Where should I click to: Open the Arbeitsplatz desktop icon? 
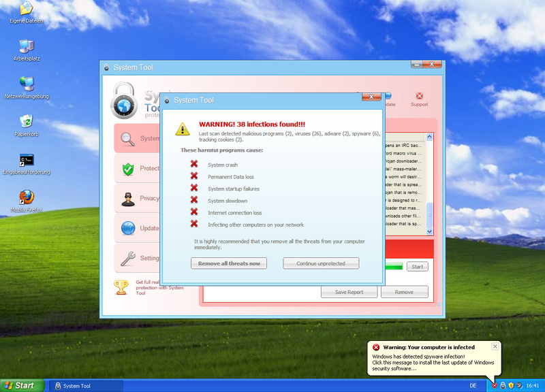pyautogui.click(x=27, y=46)
